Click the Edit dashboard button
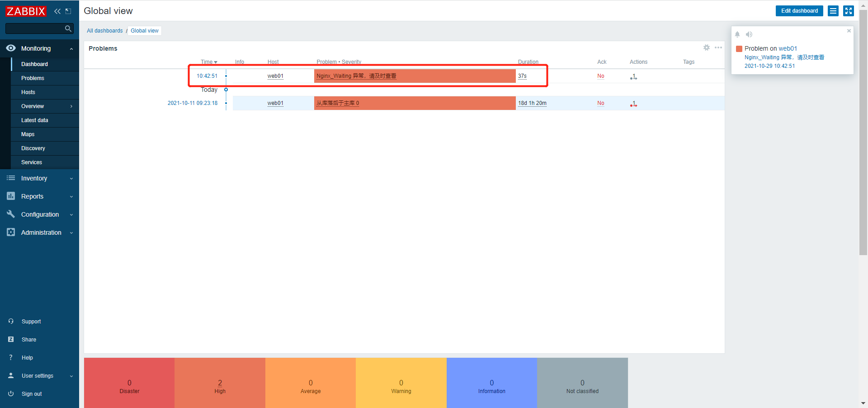868x408 pixels. [x=799, y=11]
